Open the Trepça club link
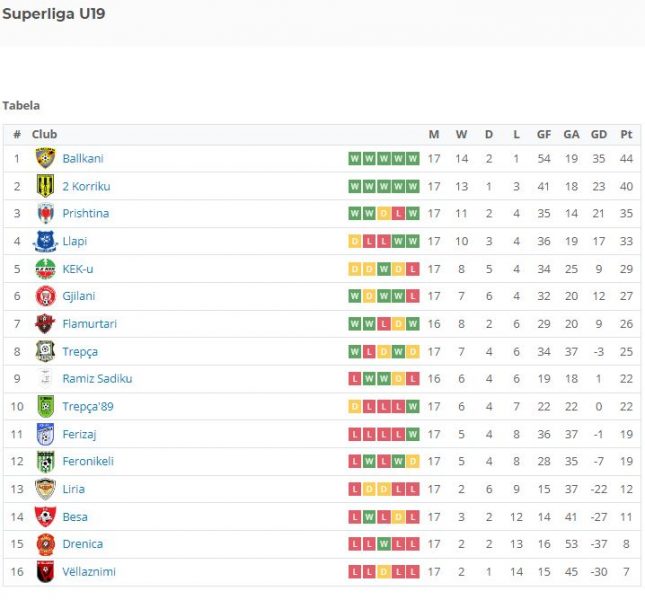The height and width of the screenshot is (600, 645). click(80, 352)
